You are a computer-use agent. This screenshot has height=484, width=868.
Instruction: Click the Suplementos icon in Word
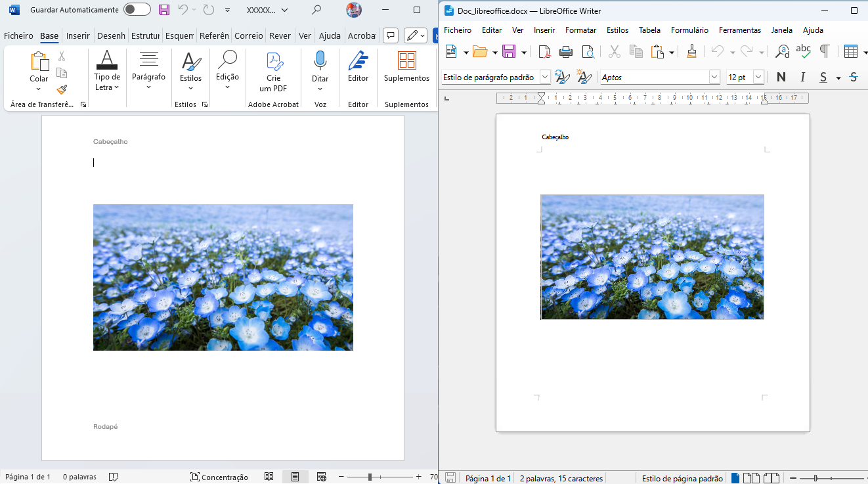coord(406,61)
